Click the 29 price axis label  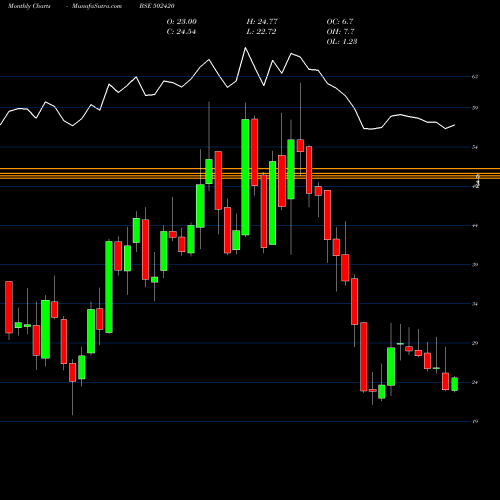point(475,343)
